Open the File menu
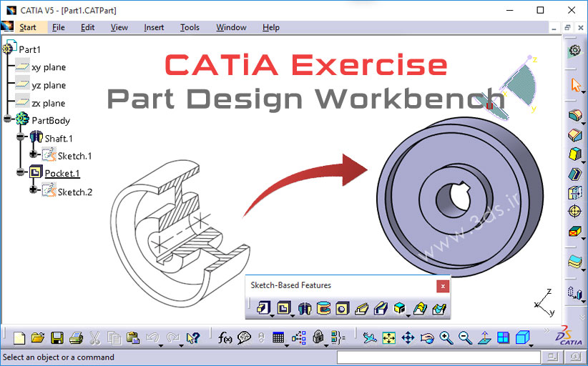 [58, 27]
